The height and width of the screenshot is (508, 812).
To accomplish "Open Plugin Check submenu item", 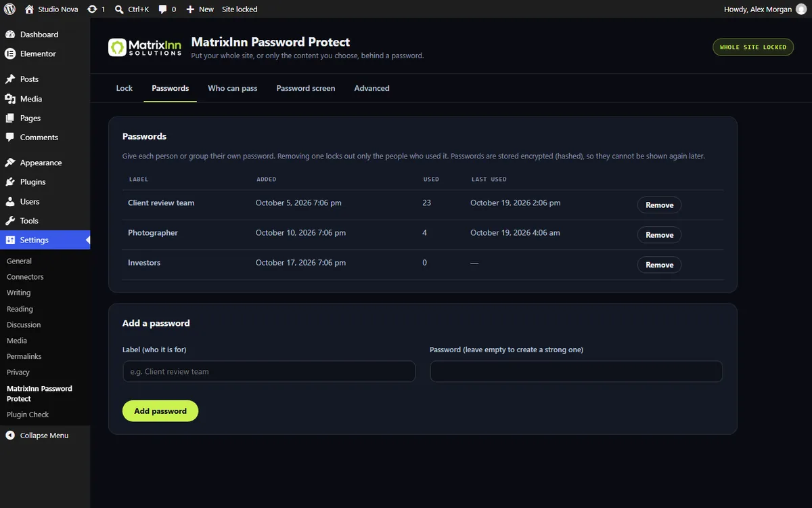I will tap(28, 415).
